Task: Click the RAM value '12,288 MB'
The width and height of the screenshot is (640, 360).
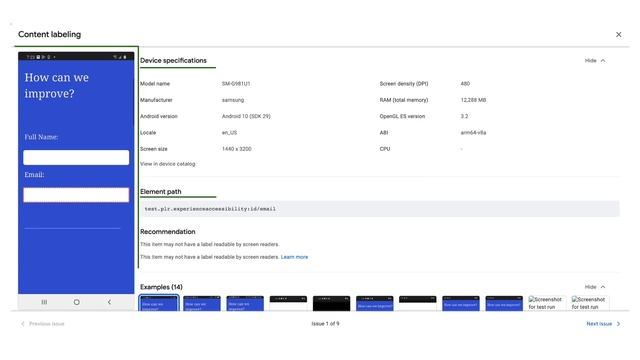Action: click(x=473, y=100)
